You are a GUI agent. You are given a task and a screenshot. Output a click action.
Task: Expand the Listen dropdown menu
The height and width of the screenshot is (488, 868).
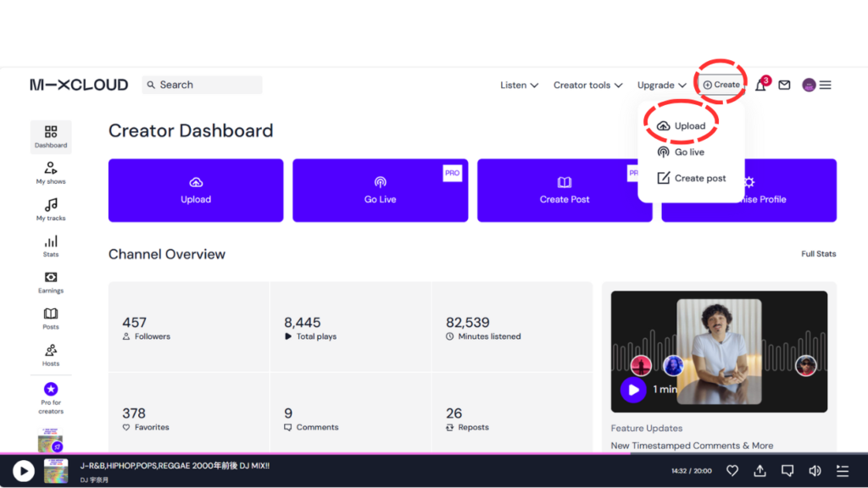click(x=519, y=86)
